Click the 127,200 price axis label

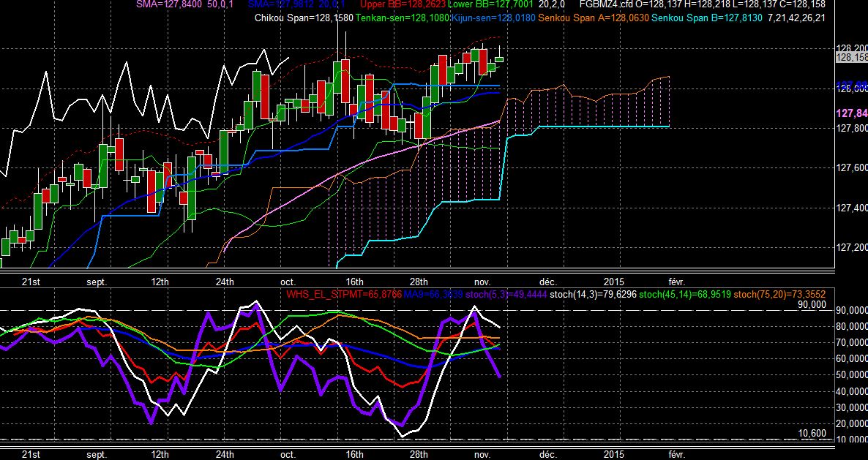pos(851,248)
